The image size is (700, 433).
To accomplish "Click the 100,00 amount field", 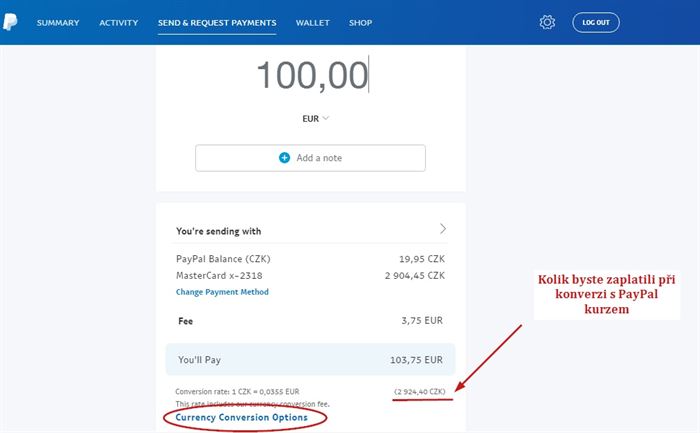I will coord(312,75).
